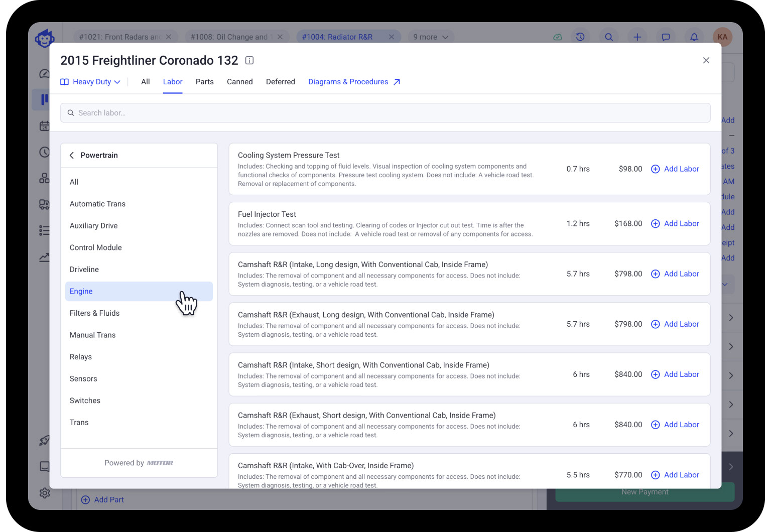This screenshot has height=532, width=771.
Task: Add Labor for Camshaft R&R Exhaust Short design
Action: point(675,425)
